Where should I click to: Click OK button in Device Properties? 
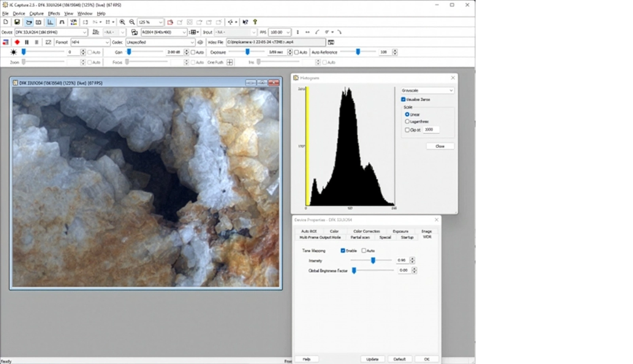426,359
